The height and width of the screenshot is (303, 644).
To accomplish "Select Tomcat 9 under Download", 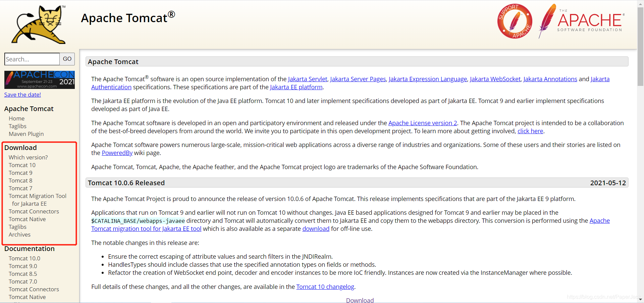I will (x=20, y=173).
